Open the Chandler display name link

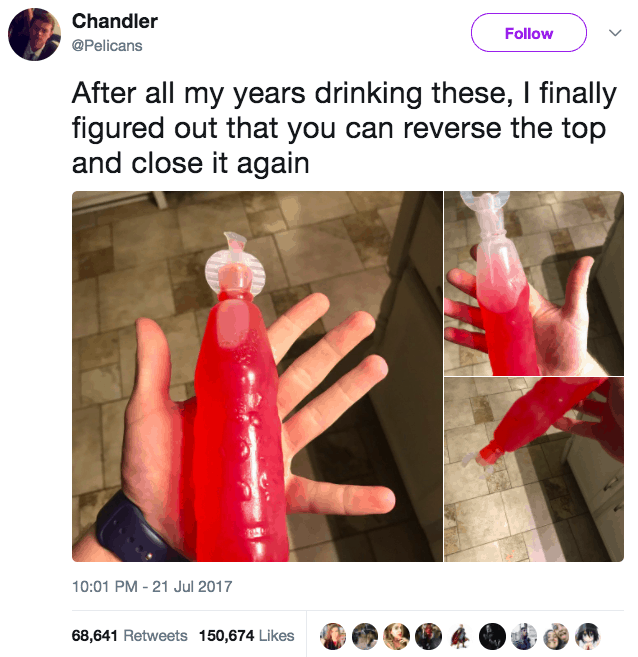point(115,21)
